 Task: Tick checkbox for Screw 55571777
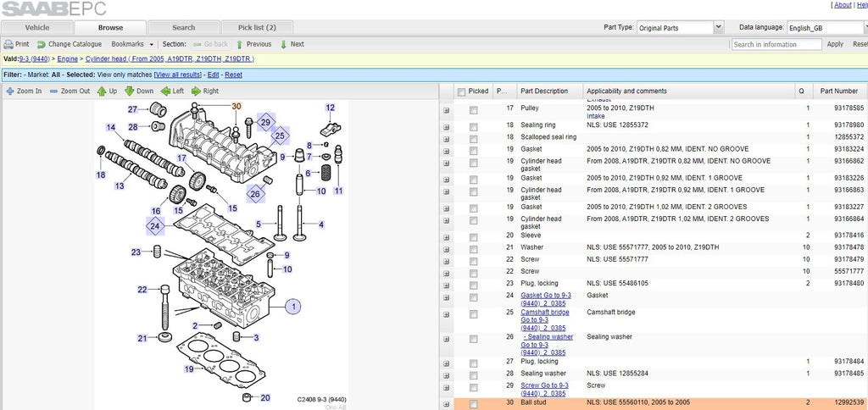pos(473,274)
